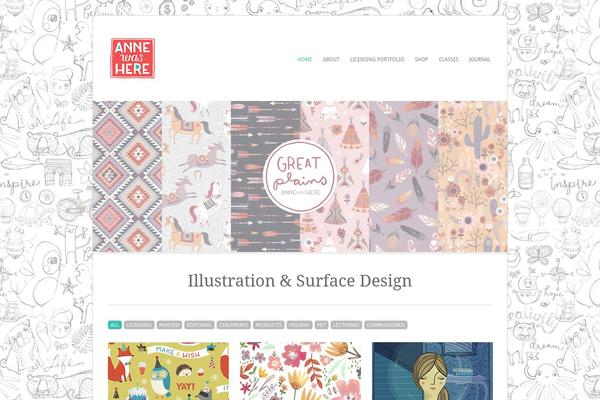Open the Make a Wish birthday thumbnail

pyautogui.click(x=168, y=371)
